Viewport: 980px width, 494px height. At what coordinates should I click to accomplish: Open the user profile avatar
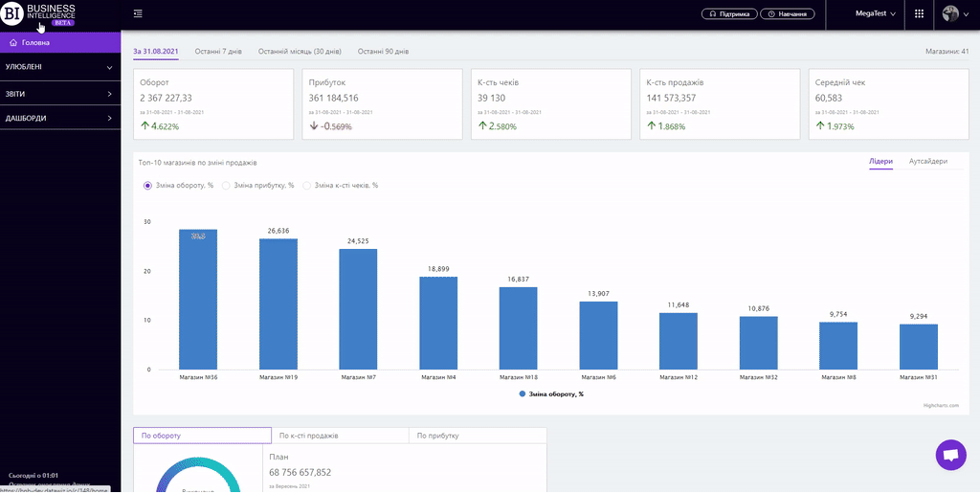[950, 13]
